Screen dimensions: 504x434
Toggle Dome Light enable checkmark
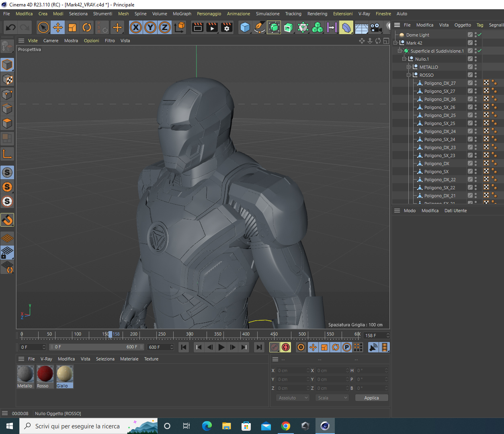[479, 35]
